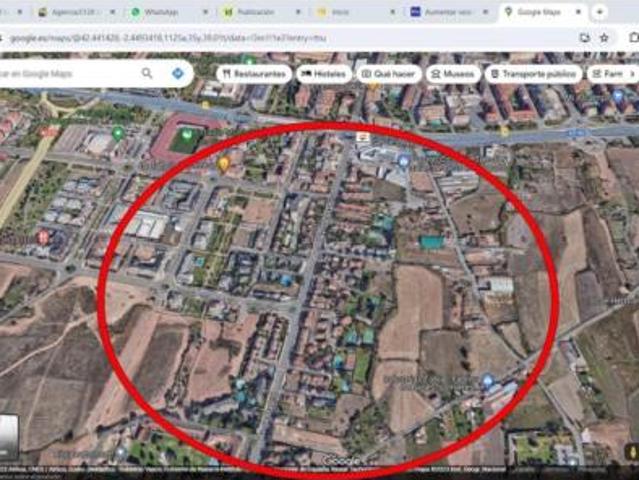Image resolution: width=639 pixels, height=480 pixels.
Task: Click the red hospital marker on the left
Action: pos(43,237)
